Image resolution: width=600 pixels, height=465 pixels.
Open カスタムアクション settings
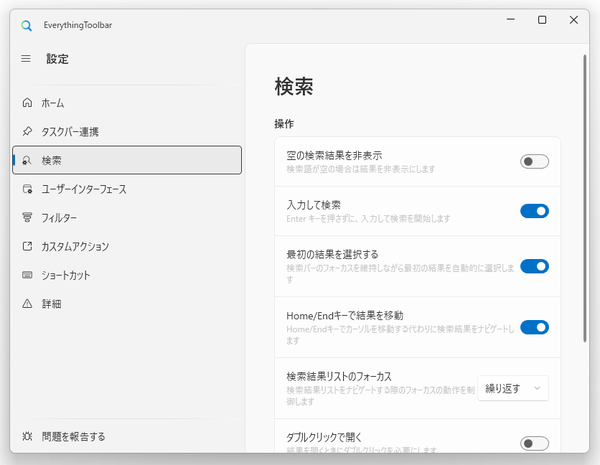point(127,246)
